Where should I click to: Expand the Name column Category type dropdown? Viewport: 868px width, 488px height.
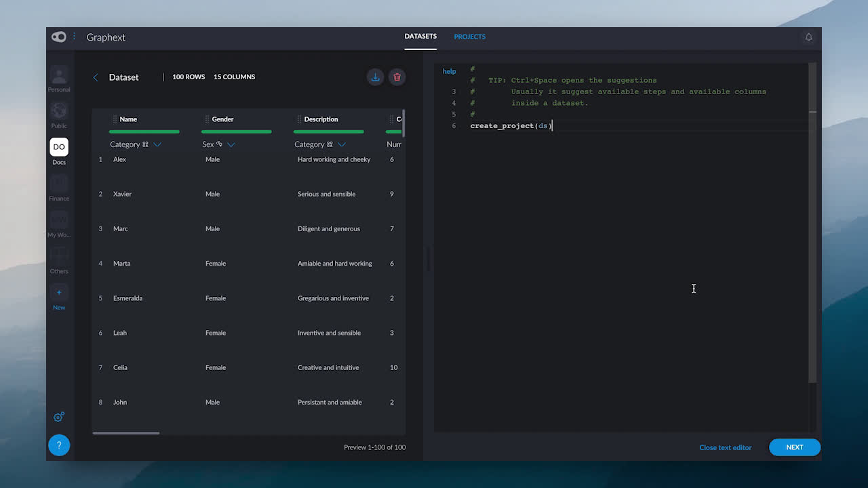[x=157, y=144]
